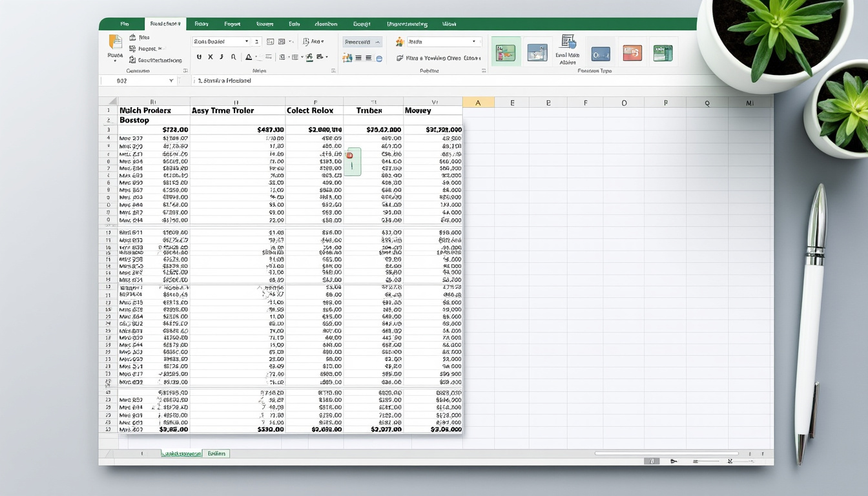This screenshot has height=496, width=868.
Task: Open the File tab
Action: click(x=125, y=24)
